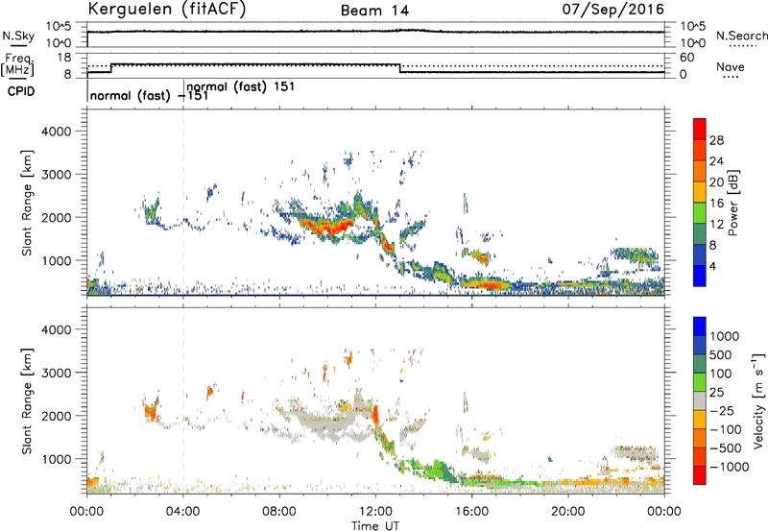Image resolution: width=768 pixels, height=532 pixels.
Task: Click the 'Power [dB]' colorbar label
Action: point(733,203)
